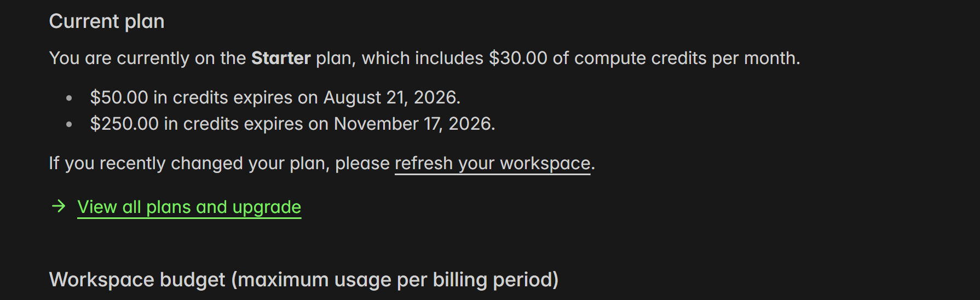Image resolution: width=980 pixels, height=300 pixels.
Task: Click the green arrow before View all plans
Action: coord(59,206)
